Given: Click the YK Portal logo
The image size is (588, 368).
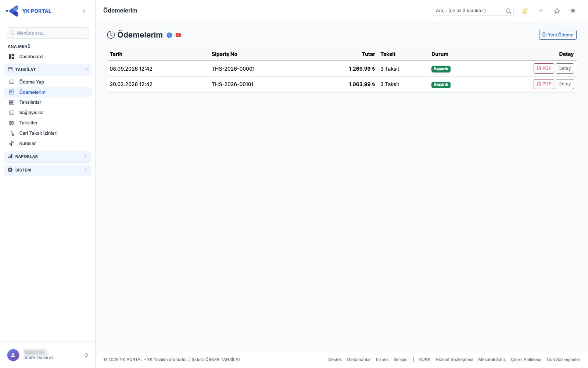Looking at the screenshot, I should click(x=28, y=11).
